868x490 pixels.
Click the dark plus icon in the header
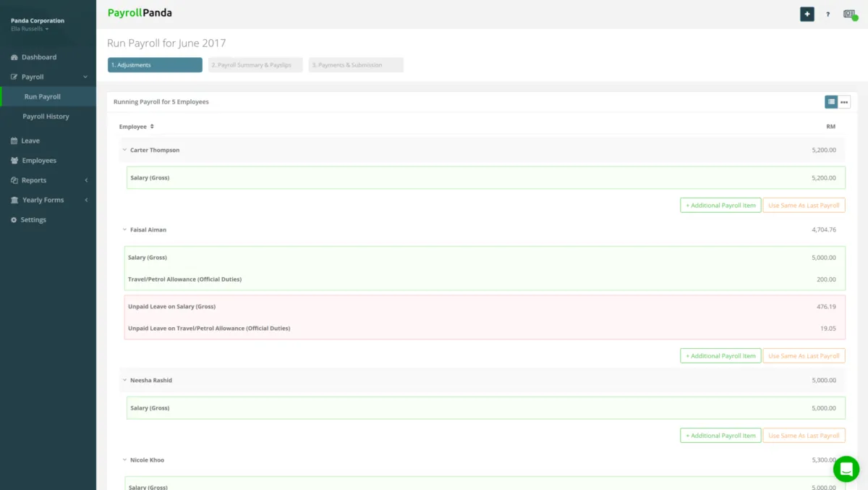pos(807,14)
